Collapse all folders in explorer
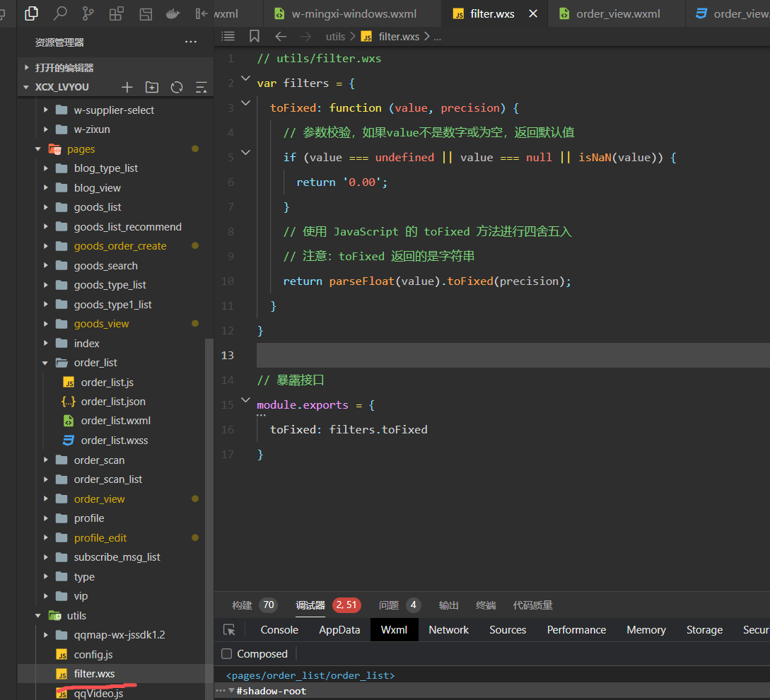770x700 pixels. pos(202,87)
